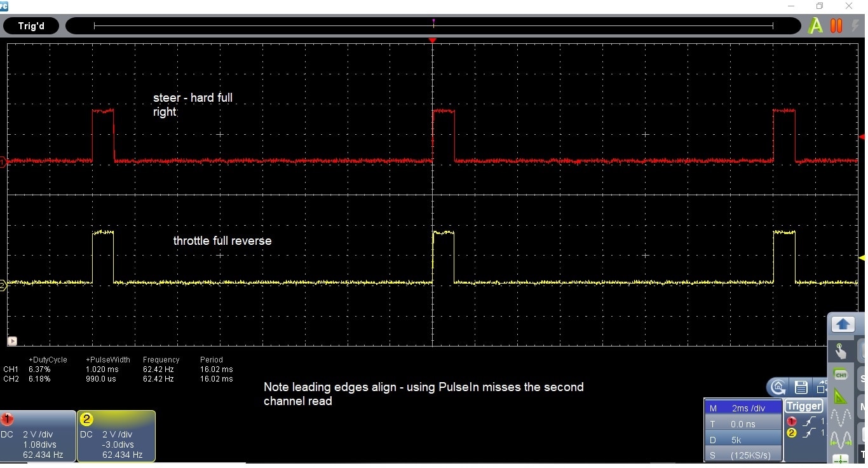Click the CH1 frequency value 62.42 Hz

point(158,369)
